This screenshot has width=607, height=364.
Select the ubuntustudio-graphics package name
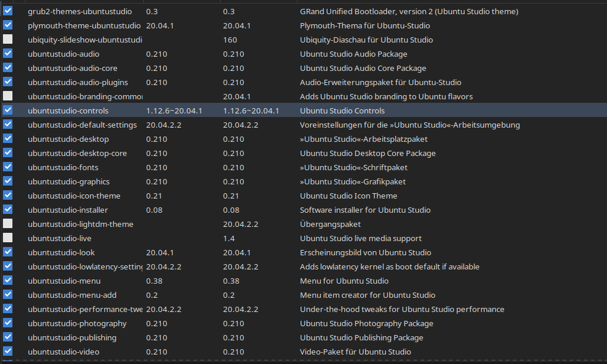coord(69,182)
